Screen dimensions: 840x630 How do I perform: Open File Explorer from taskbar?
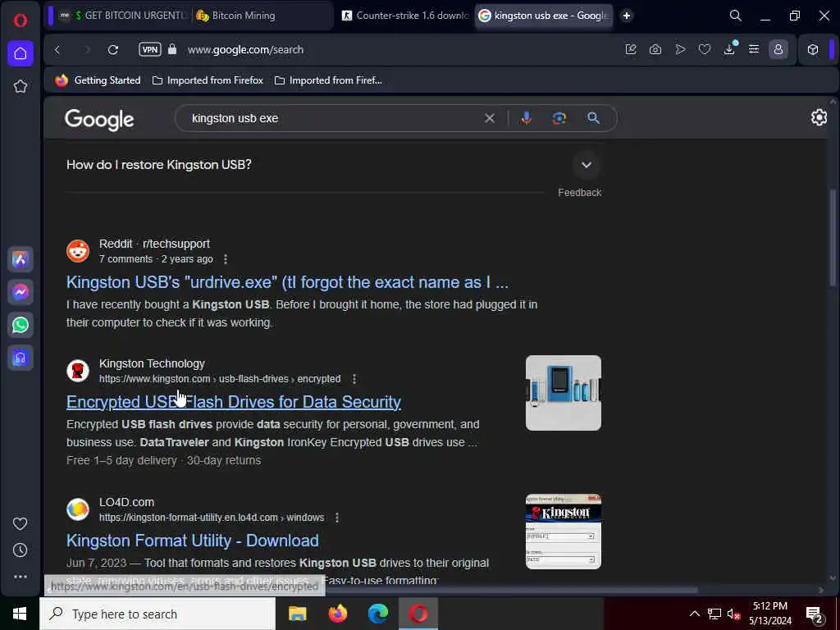pos(297,614)
